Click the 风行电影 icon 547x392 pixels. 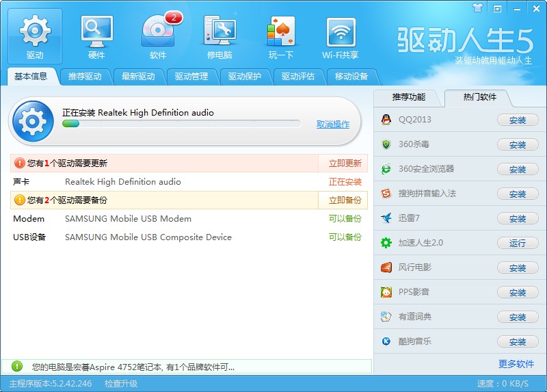pyautogui.click(x=386, y=267)
